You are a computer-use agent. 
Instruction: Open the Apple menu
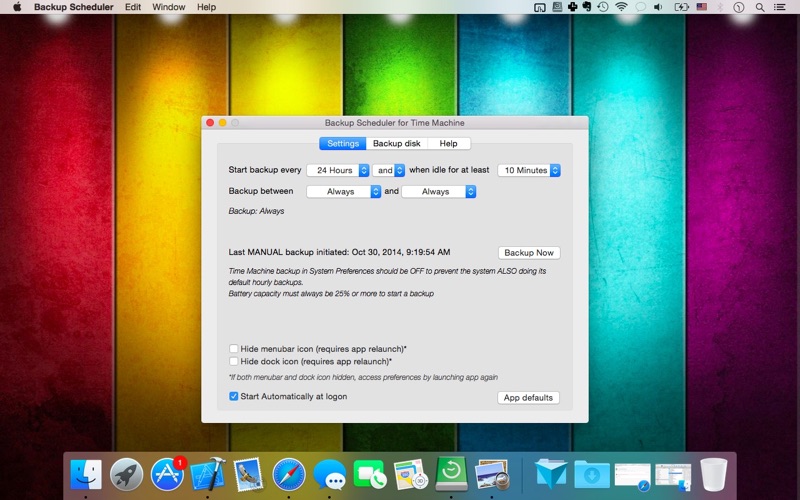[17, 7]
